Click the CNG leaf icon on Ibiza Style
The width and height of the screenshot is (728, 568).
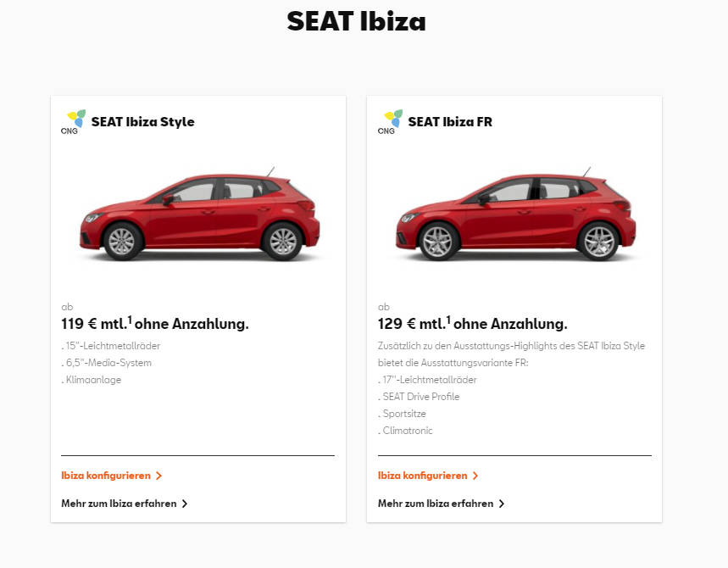click(x=74, y=122)
